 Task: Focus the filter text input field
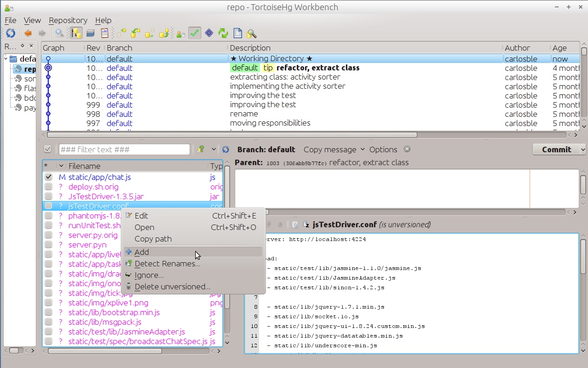(124, 149)
